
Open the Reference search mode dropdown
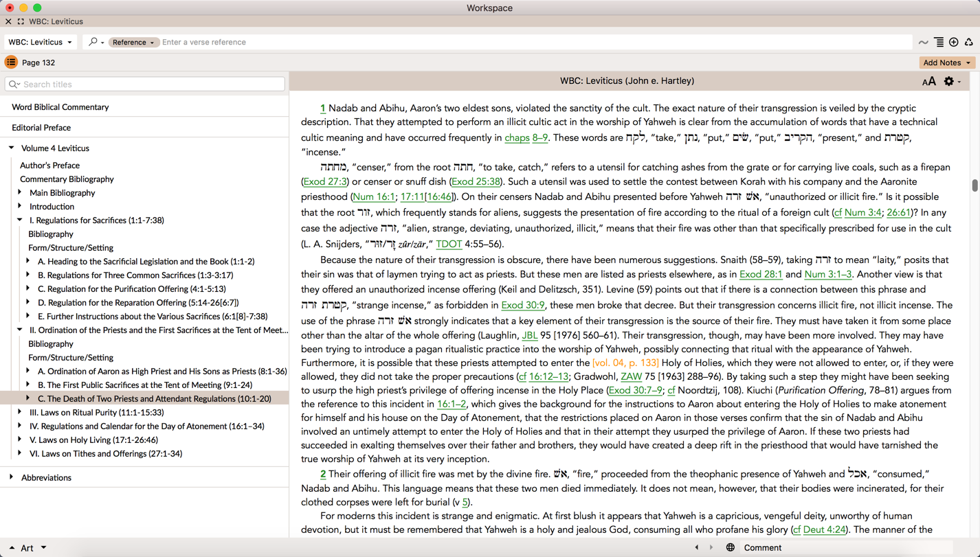point(133,43)
